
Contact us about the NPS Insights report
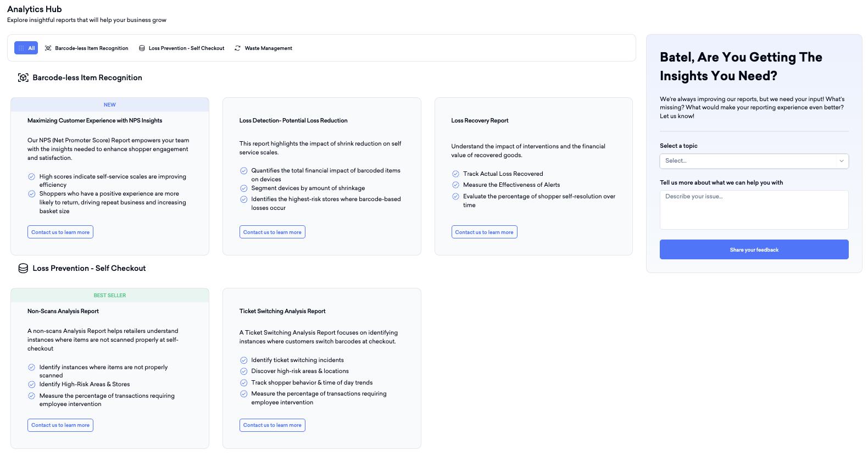pos(60,232)
